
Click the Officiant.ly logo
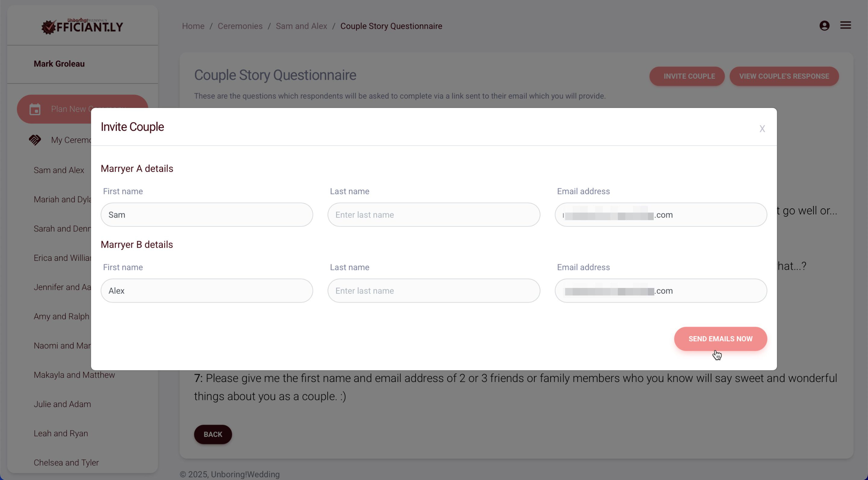click(82, 26)
